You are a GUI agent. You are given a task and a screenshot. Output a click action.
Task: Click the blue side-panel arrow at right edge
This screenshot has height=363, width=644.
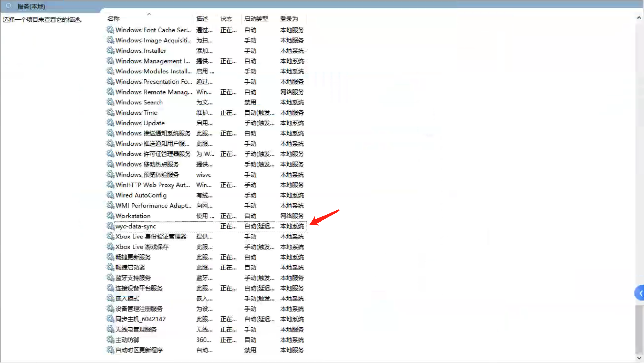click(640, 293)
